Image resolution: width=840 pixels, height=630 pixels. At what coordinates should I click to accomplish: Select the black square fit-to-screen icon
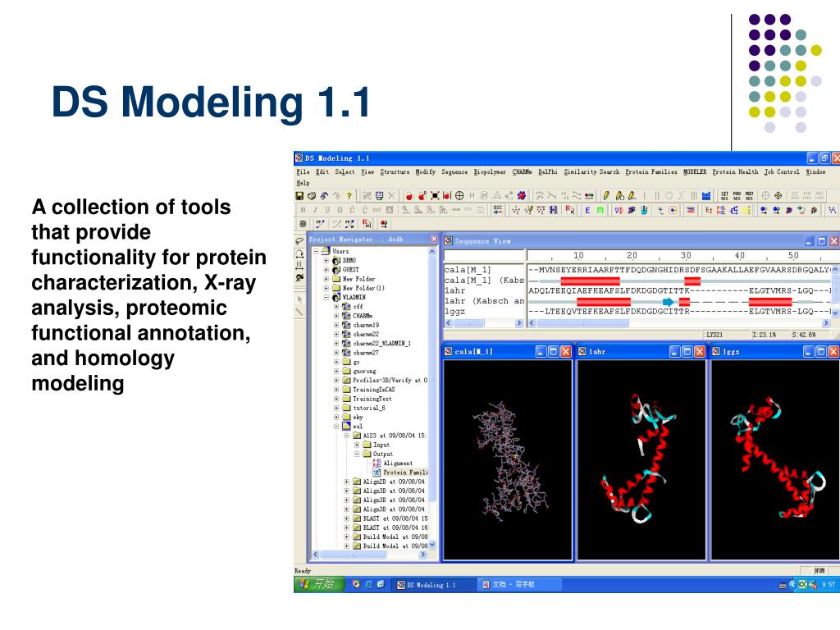point(435,195)
